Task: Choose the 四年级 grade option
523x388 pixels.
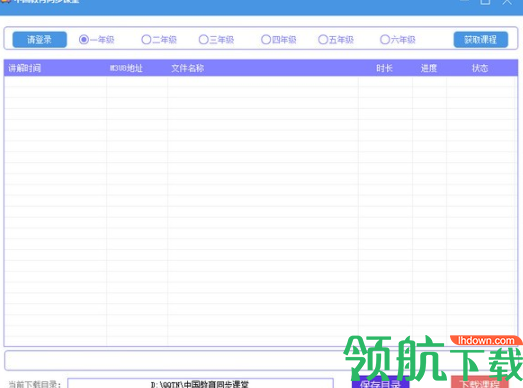Action: point(279,40)
